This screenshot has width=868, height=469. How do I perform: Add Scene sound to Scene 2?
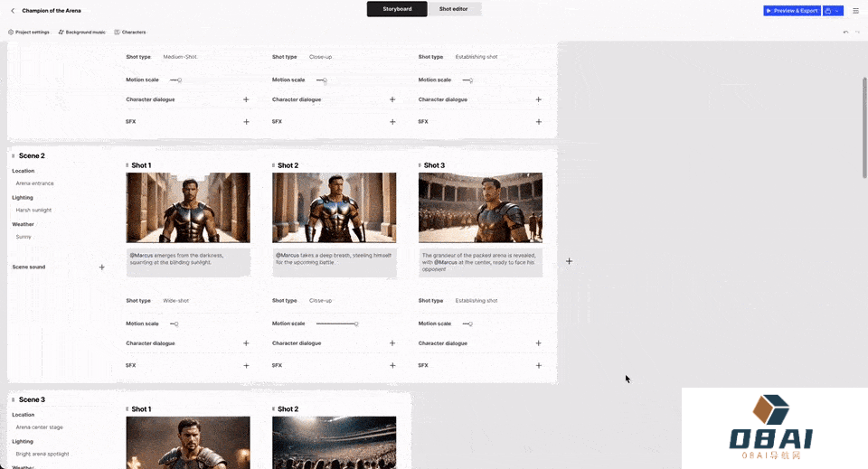[x=101, y=267]
